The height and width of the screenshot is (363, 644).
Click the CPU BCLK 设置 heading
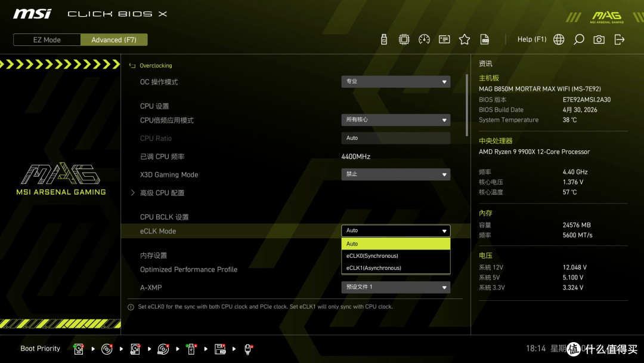click(x=165, y=217)
